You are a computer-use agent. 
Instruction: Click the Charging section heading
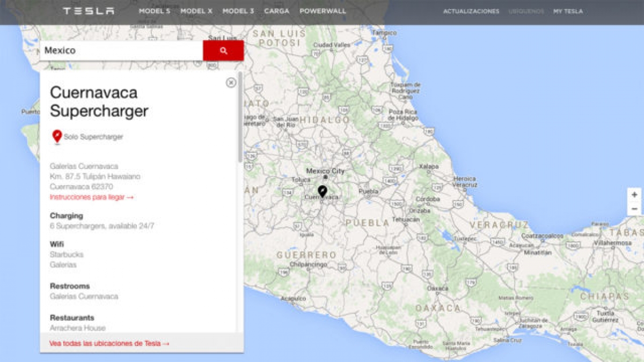(67, 216)
